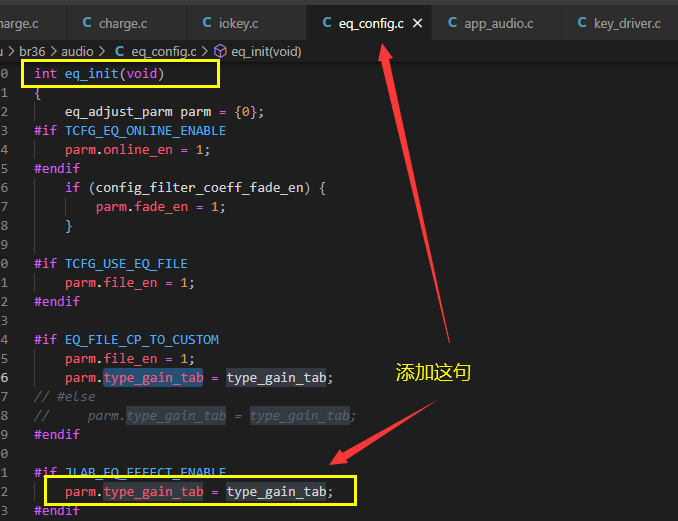This screenshot has height=521, width=678.
Task: Click the C file icon on app_audio.c tab
Action: (x=452, y=22)
